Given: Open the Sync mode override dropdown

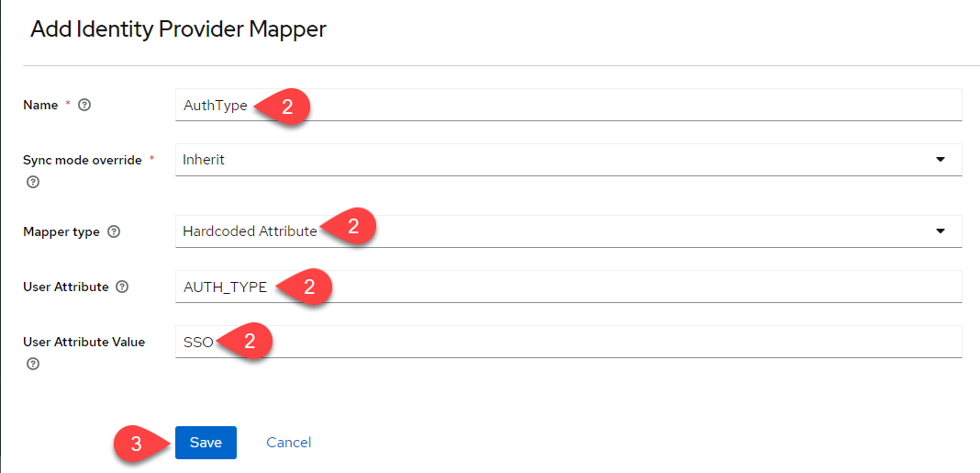Looking at the screenshot, I should pyautogui.click(x=940, y=160).
